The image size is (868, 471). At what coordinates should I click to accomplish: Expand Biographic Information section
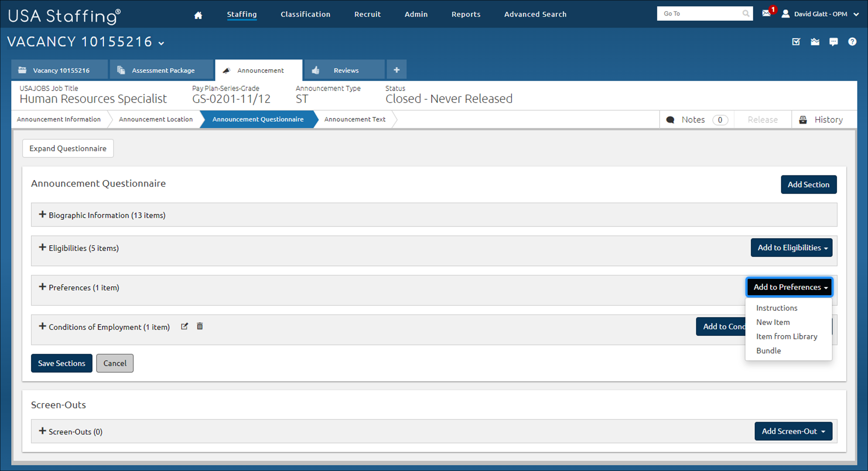tap(42, 214)
